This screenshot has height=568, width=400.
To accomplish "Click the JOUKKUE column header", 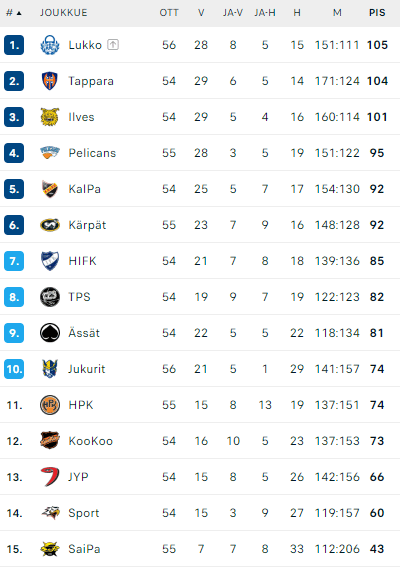I will [x=64, y=13].
